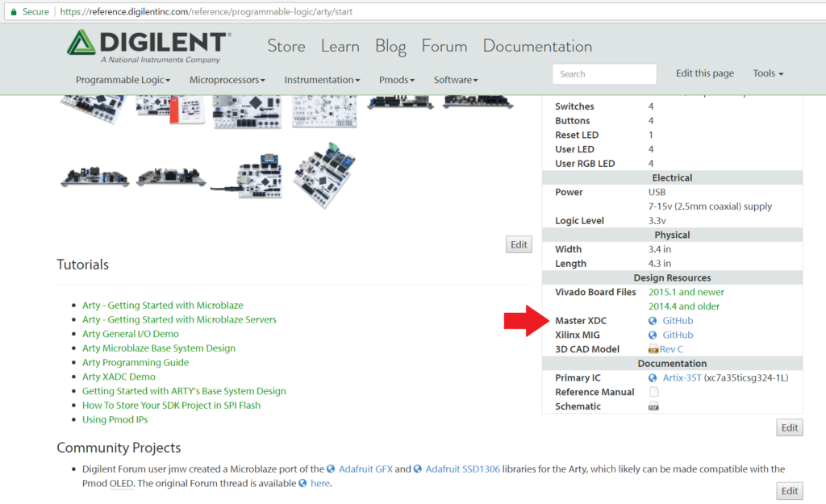Click the Edit button beside Community Projects text
This screenshot has height=504, width=826.
click(790, 491)
